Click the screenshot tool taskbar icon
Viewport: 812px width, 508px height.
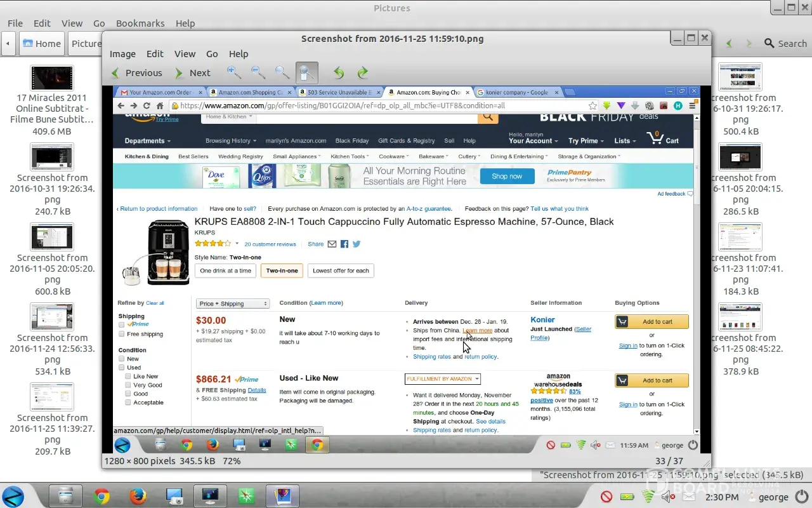[174, 496]
